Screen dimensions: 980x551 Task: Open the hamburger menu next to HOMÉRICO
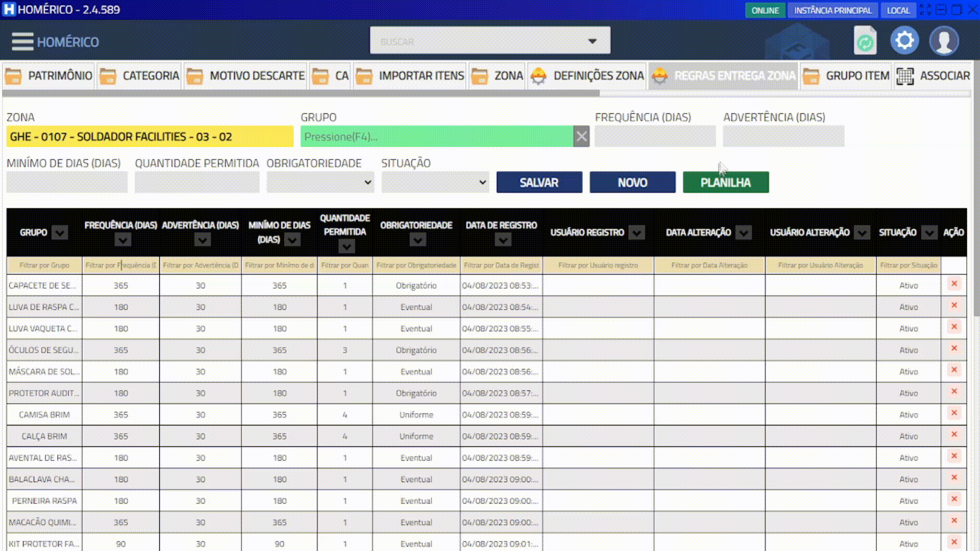pos(22,41)
